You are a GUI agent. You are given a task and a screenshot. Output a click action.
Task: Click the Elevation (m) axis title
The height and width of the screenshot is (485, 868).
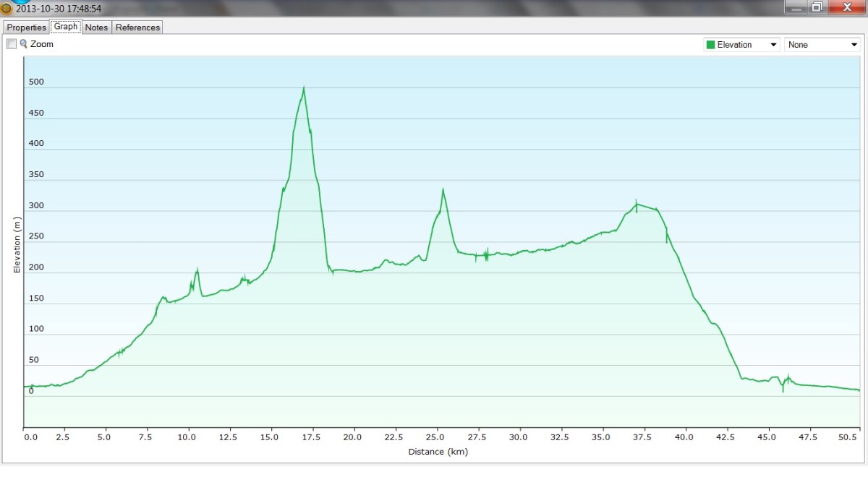tap(17, 244)
